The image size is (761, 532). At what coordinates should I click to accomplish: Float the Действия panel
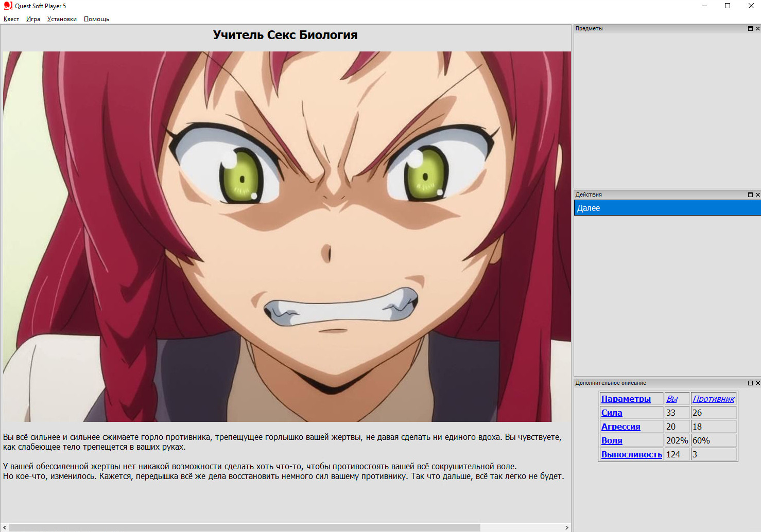(x=750, y=194)
